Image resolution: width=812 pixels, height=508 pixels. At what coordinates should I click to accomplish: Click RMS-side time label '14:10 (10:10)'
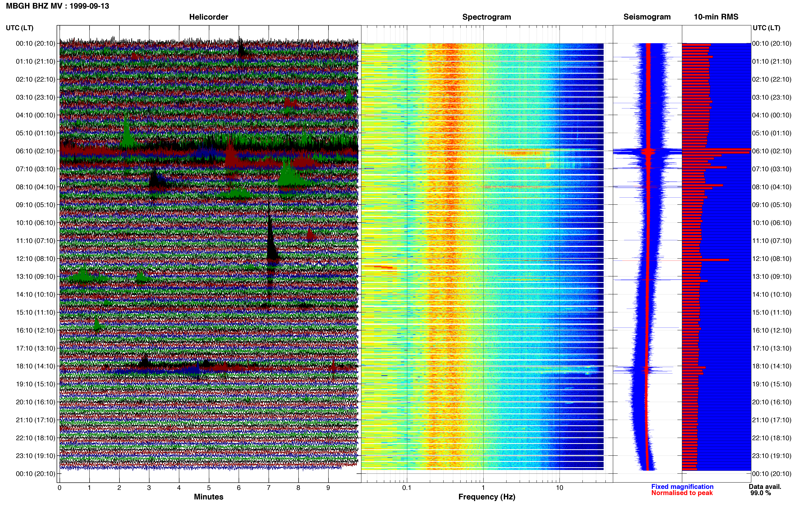coord(772,295)
